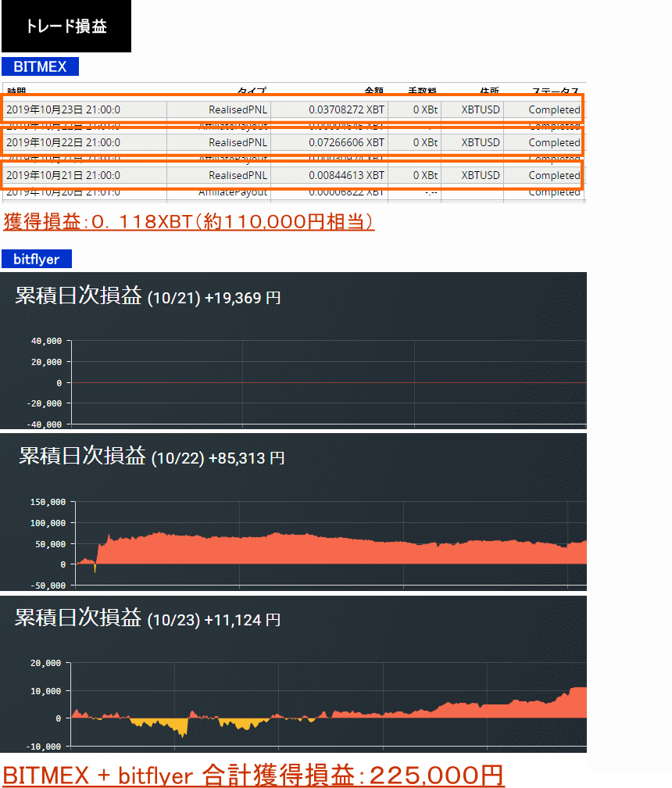
Task: Click RealisedPNL type in the 10月22日 row
Action: click(x=238, y=142)
